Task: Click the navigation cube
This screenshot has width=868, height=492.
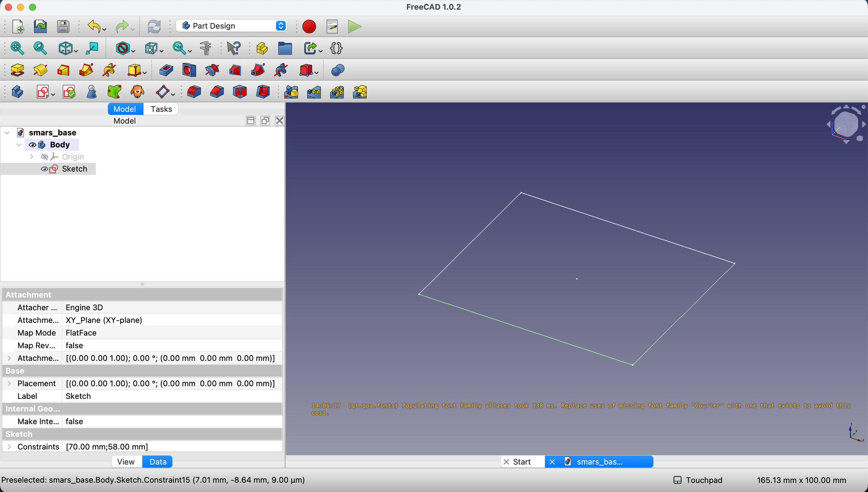Action: (x=845, y=124)
